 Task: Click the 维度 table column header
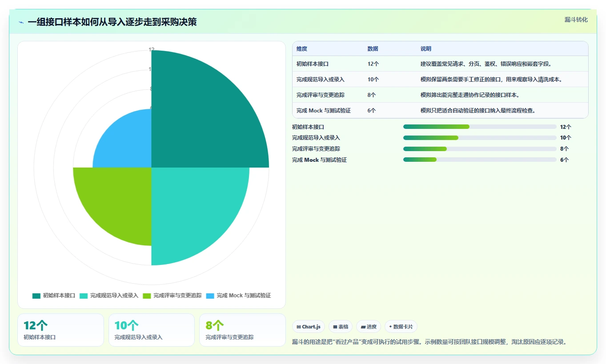302,49
